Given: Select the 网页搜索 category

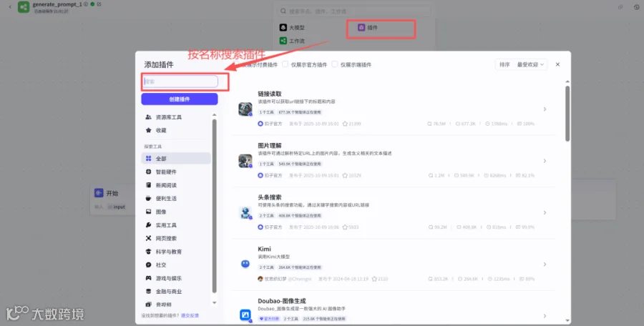Looking at the screenshot, I should coord(176,238).
